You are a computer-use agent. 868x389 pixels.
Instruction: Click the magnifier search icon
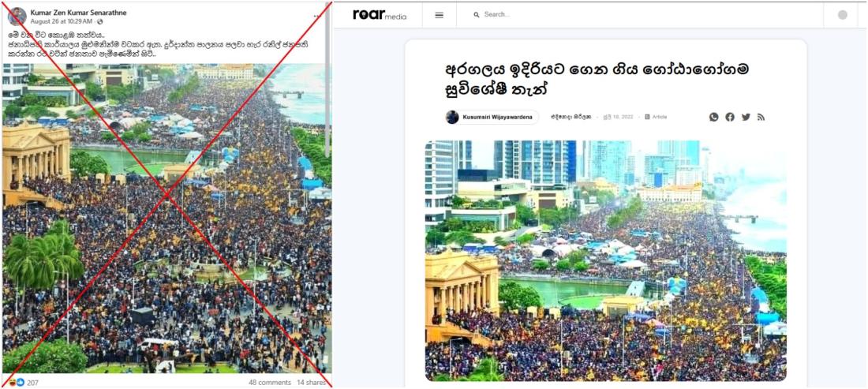pos(477,15)
